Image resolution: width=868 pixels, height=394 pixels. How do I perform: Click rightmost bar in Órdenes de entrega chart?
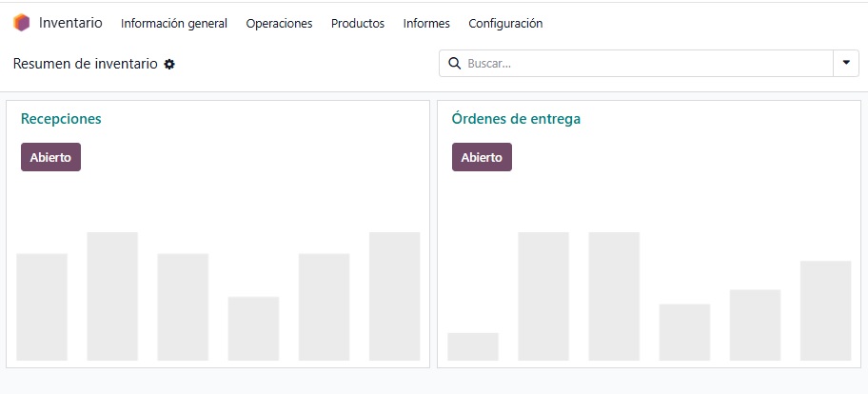(x=825, y=311)
